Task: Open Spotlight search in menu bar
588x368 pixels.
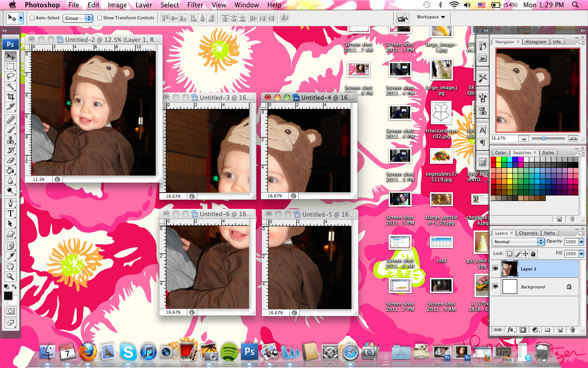Action: click(575, 5)
